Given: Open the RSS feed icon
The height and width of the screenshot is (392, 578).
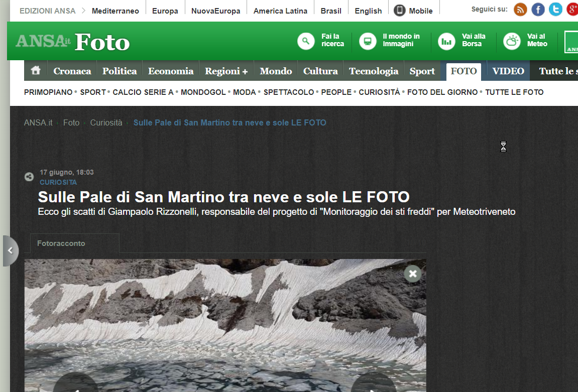Looking at the screenshot, I should coord(520,10).
